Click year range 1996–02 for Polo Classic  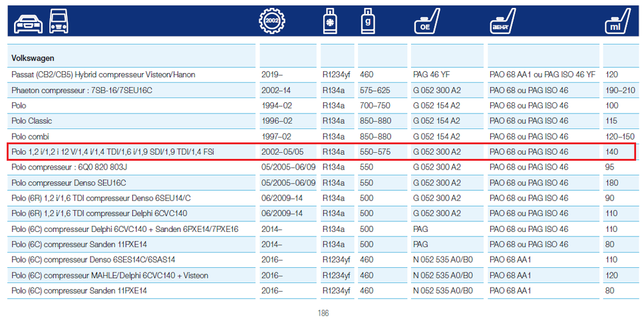point(276,121)
